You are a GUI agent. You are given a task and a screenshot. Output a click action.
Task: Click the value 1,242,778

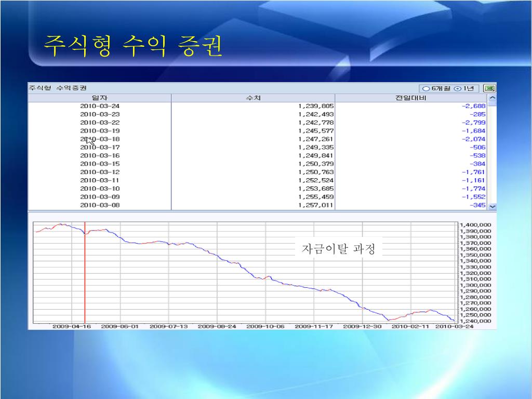(x=316, y=123)
